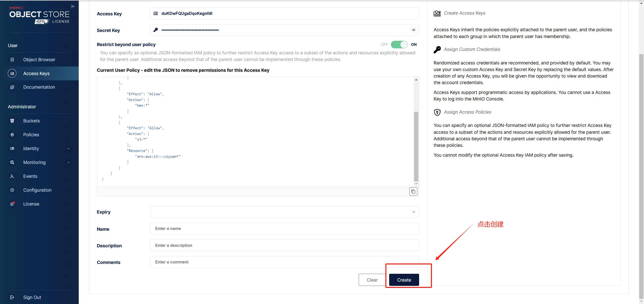Click the Name input field
Screen dimensions: 644x304
[x=285, y=229]
